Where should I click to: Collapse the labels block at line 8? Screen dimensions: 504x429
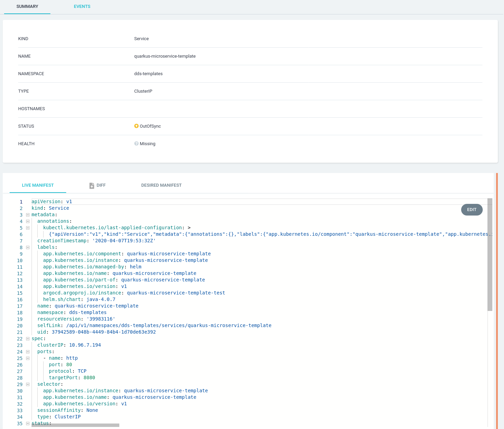[28, 247]
